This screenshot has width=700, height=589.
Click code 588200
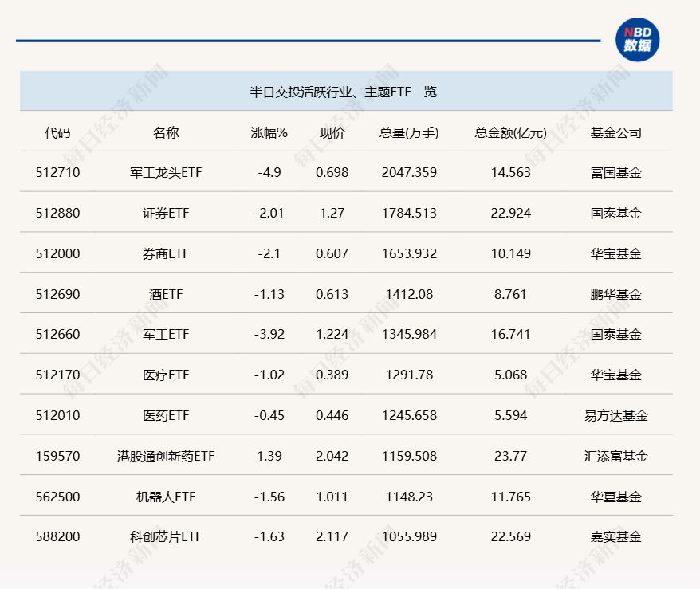pyautogui.click(x=58, y=536)
